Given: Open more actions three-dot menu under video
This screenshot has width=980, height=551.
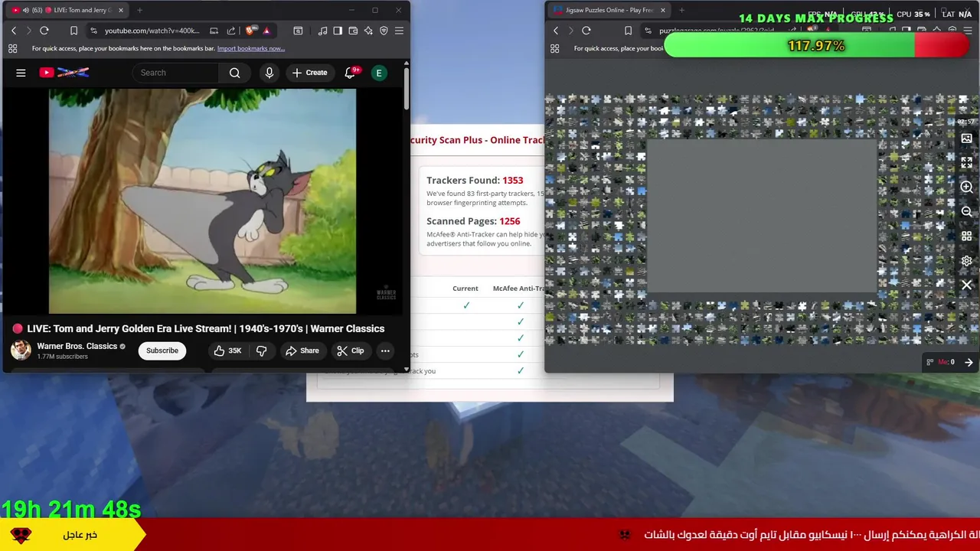Looking at the screenshot, I should coord(385,350).
